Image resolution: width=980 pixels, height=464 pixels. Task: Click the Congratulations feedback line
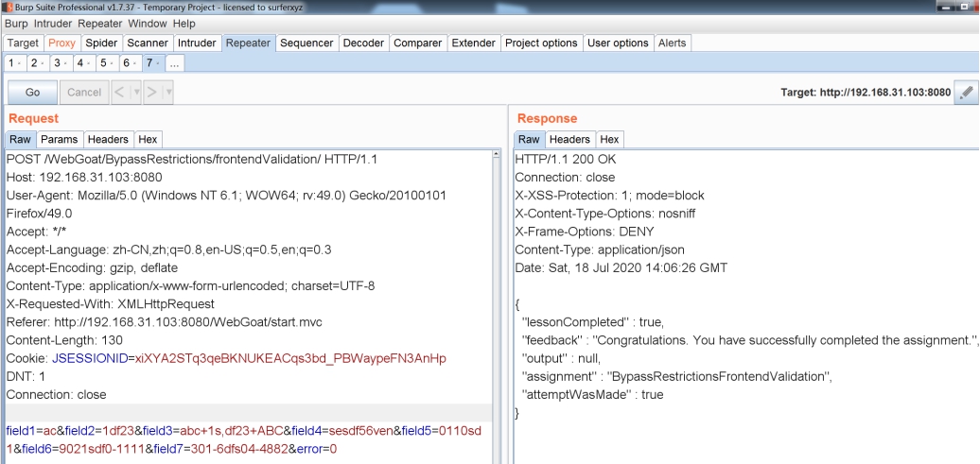coord(751,340)
